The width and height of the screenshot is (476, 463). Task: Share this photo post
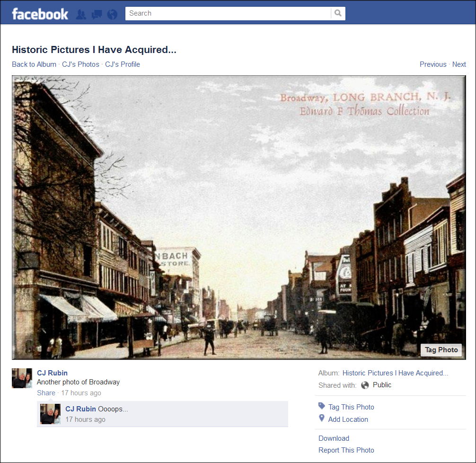[46, 393]
